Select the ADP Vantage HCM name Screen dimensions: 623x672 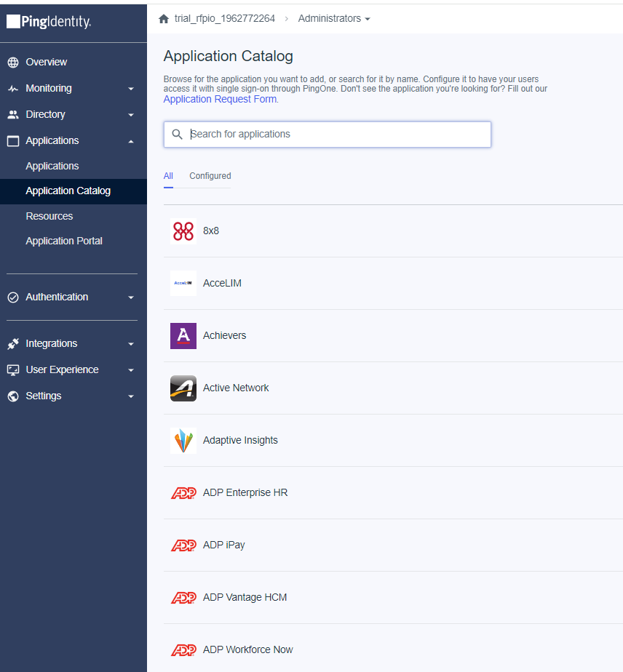(245, 597)
